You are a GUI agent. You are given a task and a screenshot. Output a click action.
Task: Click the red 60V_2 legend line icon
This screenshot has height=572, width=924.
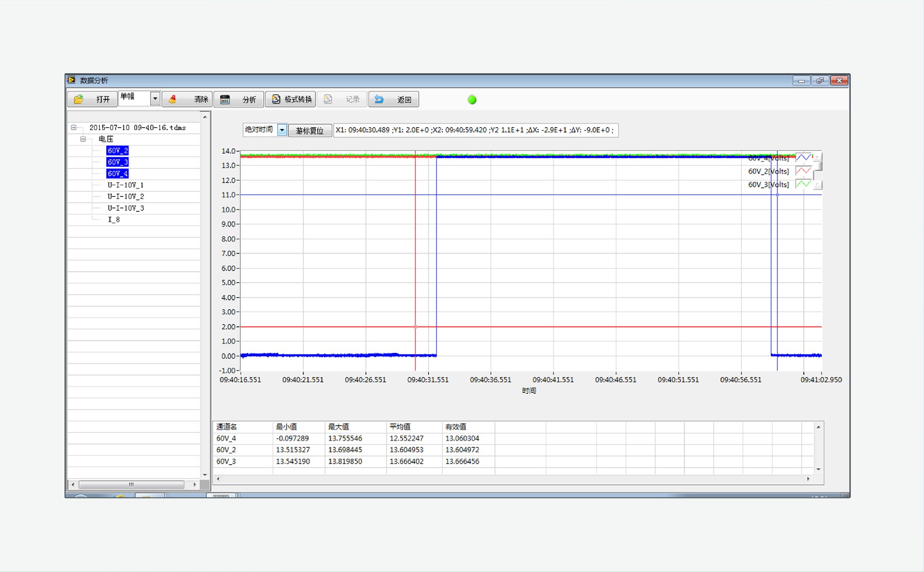(803, 171)
